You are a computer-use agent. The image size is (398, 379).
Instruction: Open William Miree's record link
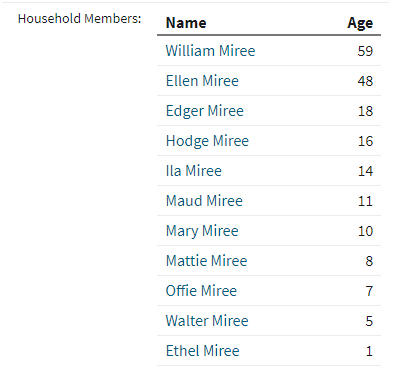click(x=210, y=51)
